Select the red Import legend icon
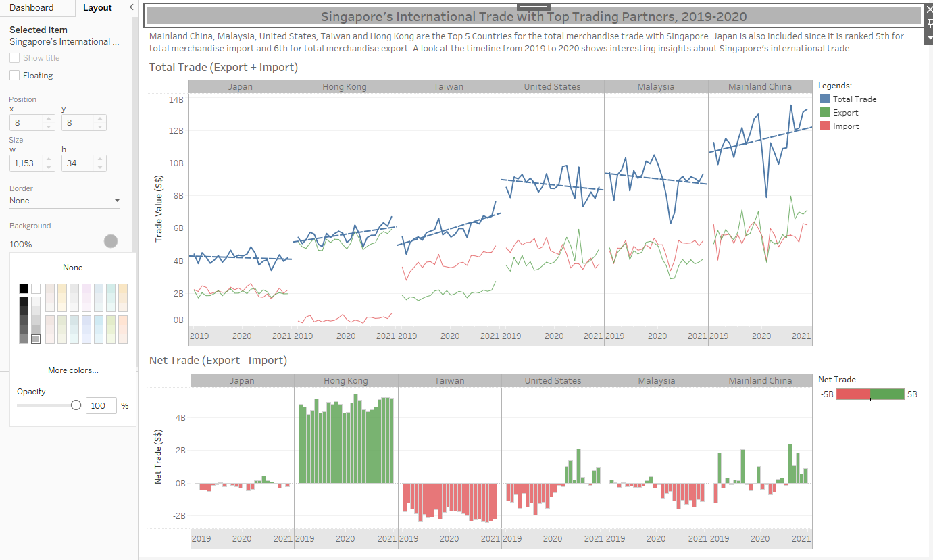 point(825,126)
